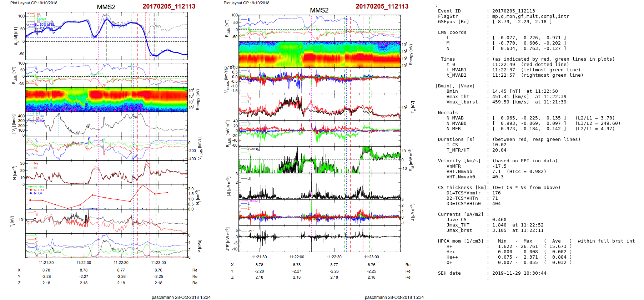Click the 'HPCA mom [1/cm3]' heading
This screenshot has width=644, height=300.
pyautogui.click(x=461, y=241)
